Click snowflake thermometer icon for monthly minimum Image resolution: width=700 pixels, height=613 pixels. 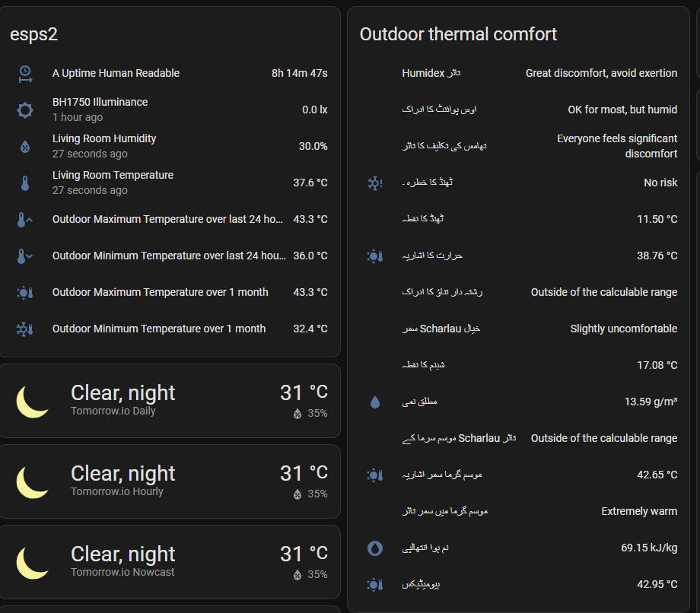point(25,329)
